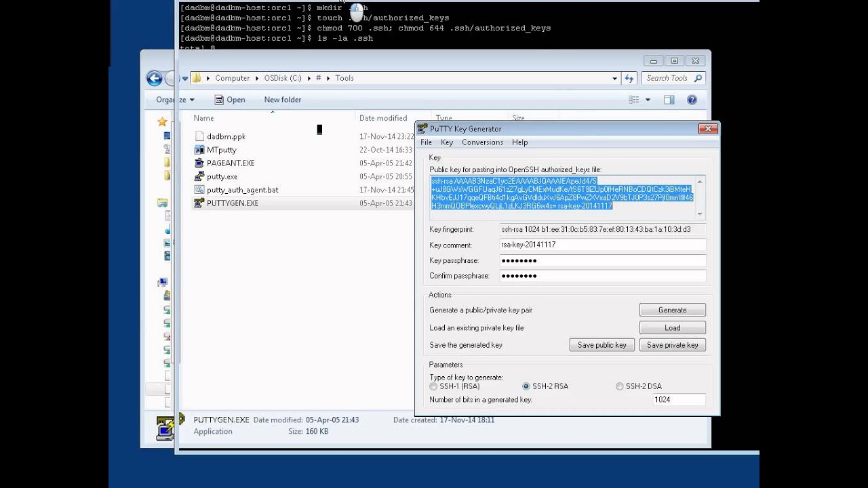Click the number of bits field showing 1024
868x488 pixels.
[x=679, y=400]
